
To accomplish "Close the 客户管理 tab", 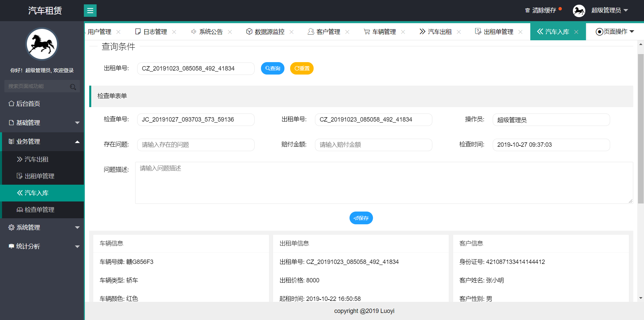I will coord(347,32).
